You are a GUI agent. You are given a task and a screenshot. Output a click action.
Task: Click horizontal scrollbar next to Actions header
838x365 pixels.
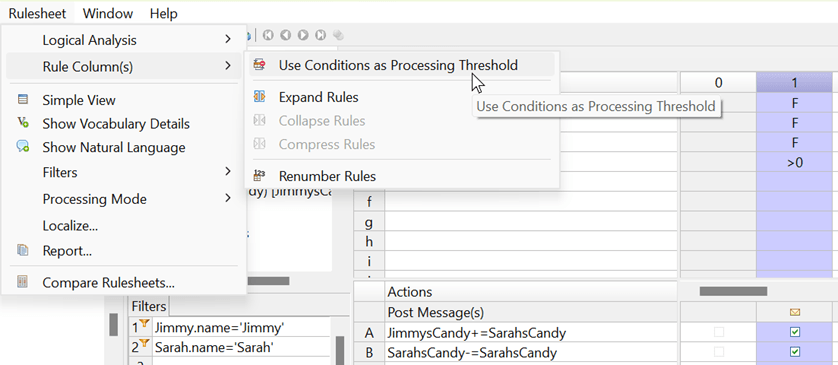[x=733, y=291]
